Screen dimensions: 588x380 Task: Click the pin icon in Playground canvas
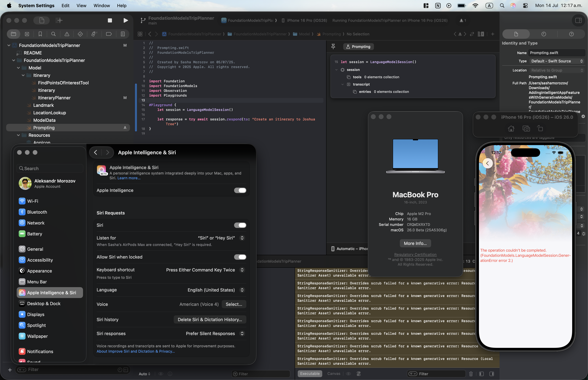pyautogui.click(x=333, y=46)
